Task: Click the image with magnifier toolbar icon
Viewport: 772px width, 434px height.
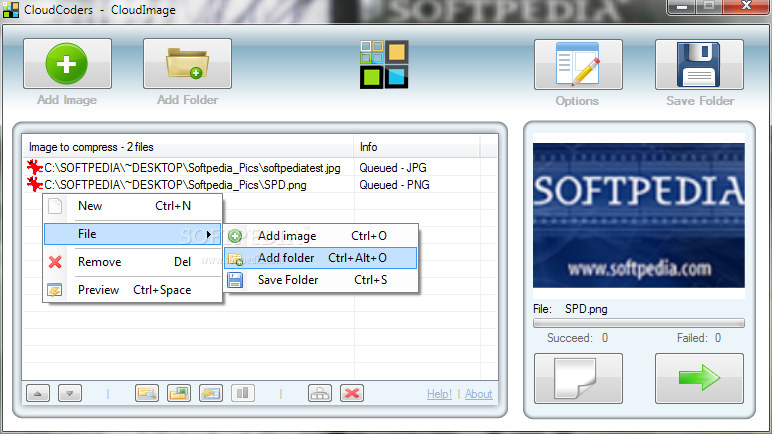Action: pos(147,393)
